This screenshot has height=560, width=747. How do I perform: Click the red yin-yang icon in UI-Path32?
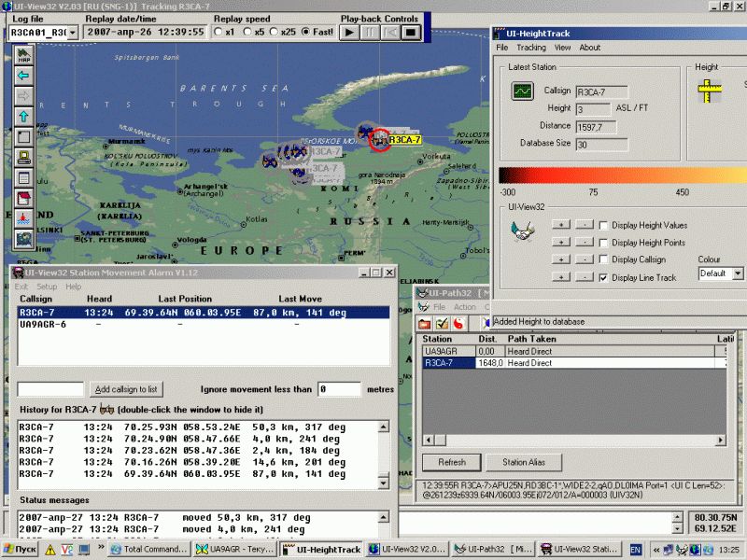458,324
